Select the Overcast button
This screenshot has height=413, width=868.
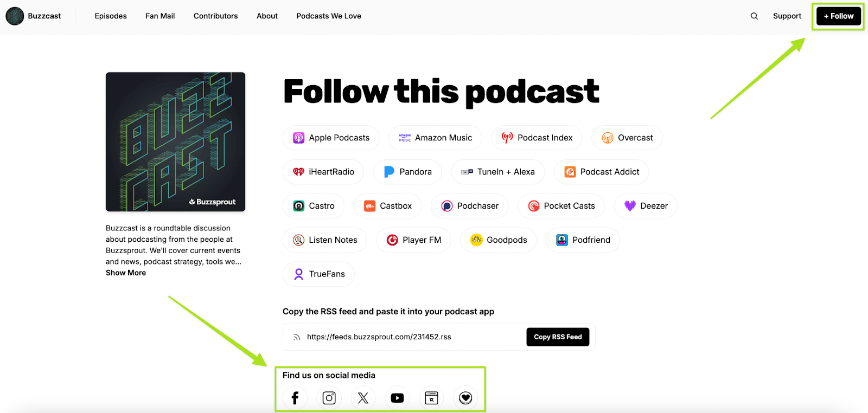(627, 138)
